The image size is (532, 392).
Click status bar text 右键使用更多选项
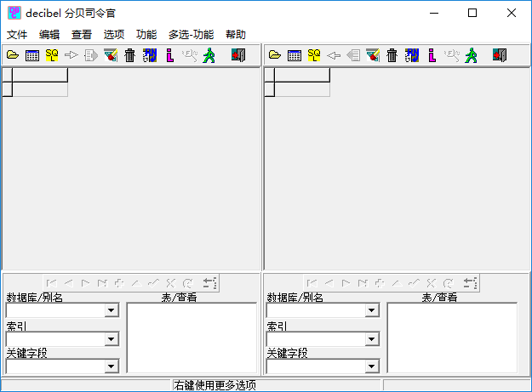(x=215, y=385)
